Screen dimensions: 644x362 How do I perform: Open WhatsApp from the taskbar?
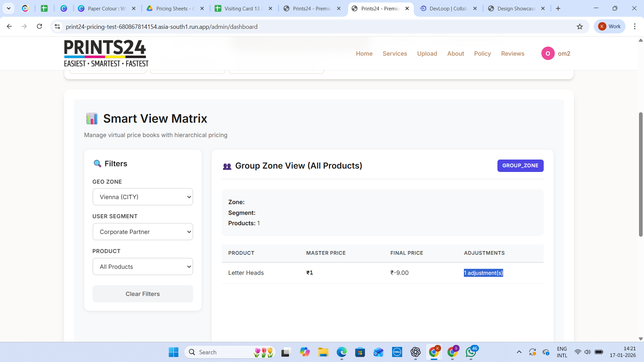[x=471, y=352]
